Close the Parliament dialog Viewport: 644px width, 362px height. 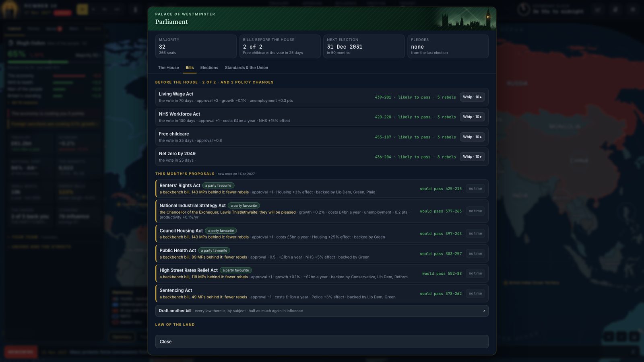322,341
